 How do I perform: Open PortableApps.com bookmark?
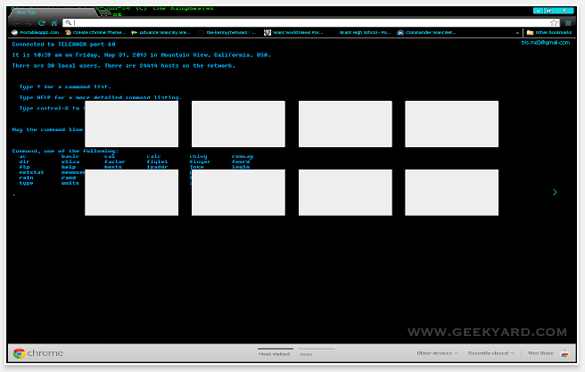click(x=35, y=32)
